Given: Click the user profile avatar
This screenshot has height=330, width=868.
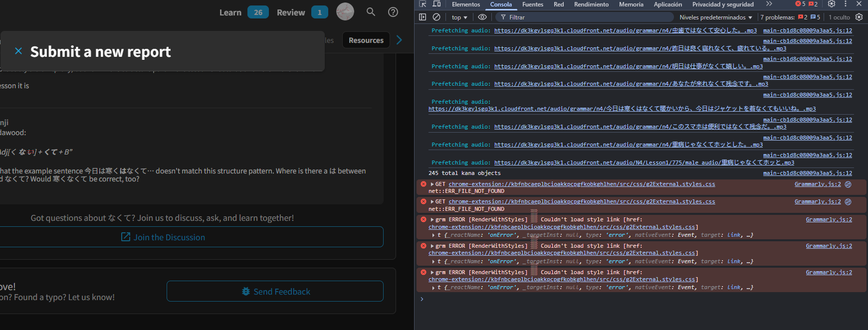Looking at the screenshot, I should [x=345, y=11].
